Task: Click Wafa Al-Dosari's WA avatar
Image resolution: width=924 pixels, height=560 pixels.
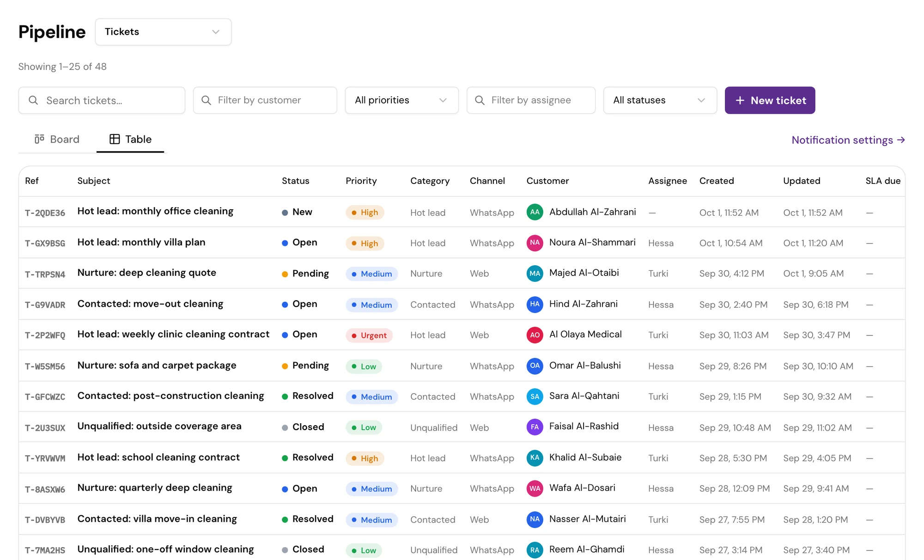Action: [x=535, y=488]
